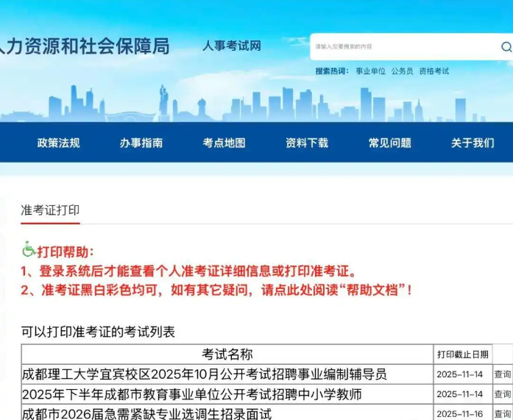Visit the 关于我们 page
This screenshot has width=513, height=420.
tap(473, 143)
